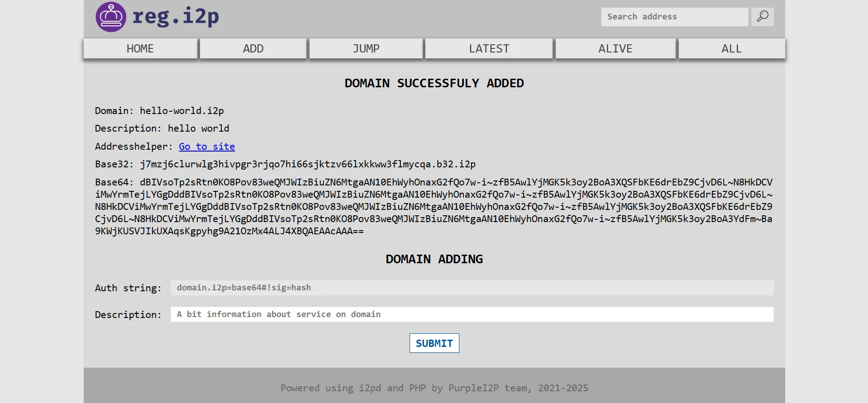The width and height of the screenshot is (868, 403).
Task: Switch to the JUMP tab
Action: coord(366,49)
